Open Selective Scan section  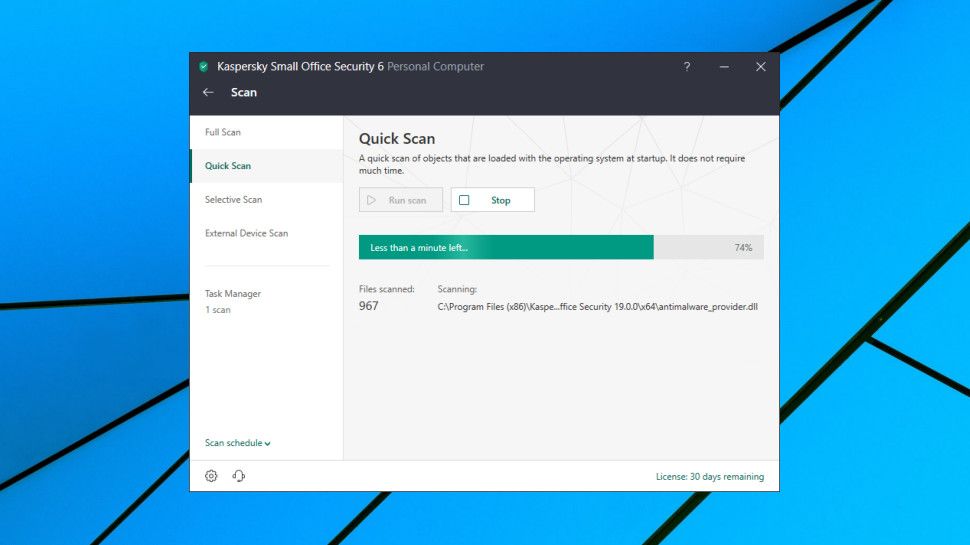267,199
